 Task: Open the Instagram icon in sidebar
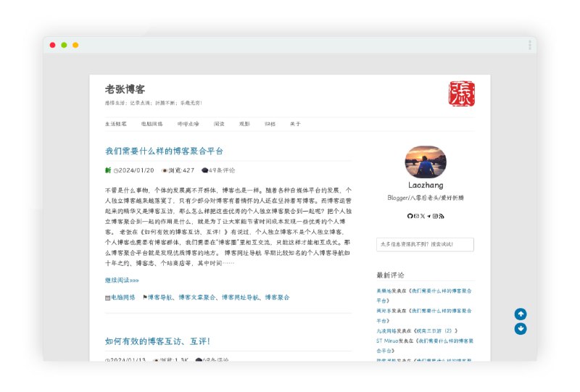pyautogui.click(x=435, y=216)
